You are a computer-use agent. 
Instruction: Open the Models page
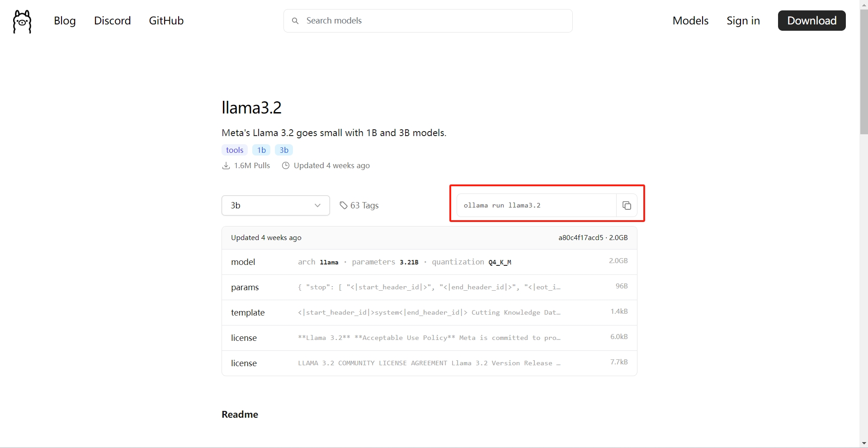[x=690, y=21]
